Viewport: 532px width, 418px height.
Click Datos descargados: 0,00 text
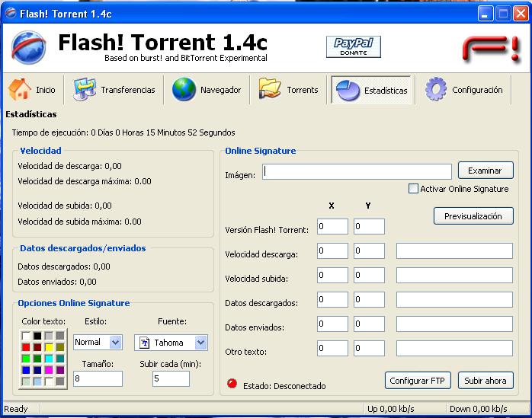tap(64, 266)
